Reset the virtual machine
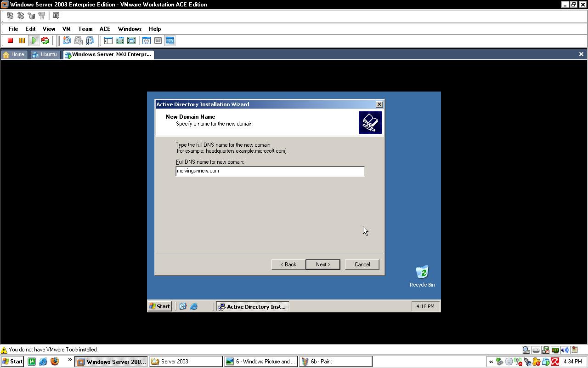This screenshot has height=368, width=588. pyautogui.click(x=45, y=40)
